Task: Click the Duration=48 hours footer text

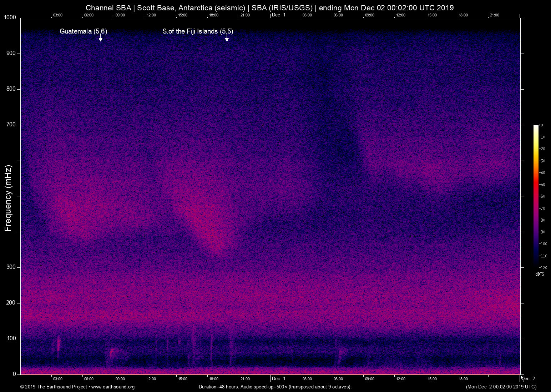Action: 275,387
